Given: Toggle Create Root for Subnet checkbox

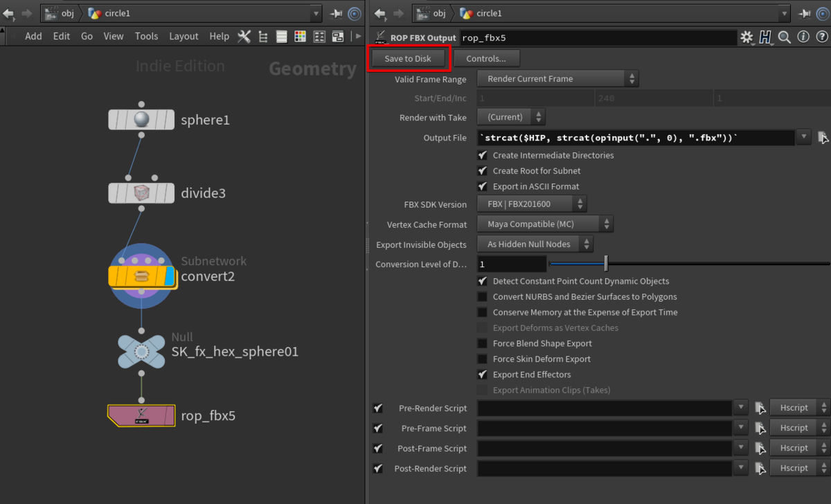Looking at the screenshot, I should pos(482,170).
